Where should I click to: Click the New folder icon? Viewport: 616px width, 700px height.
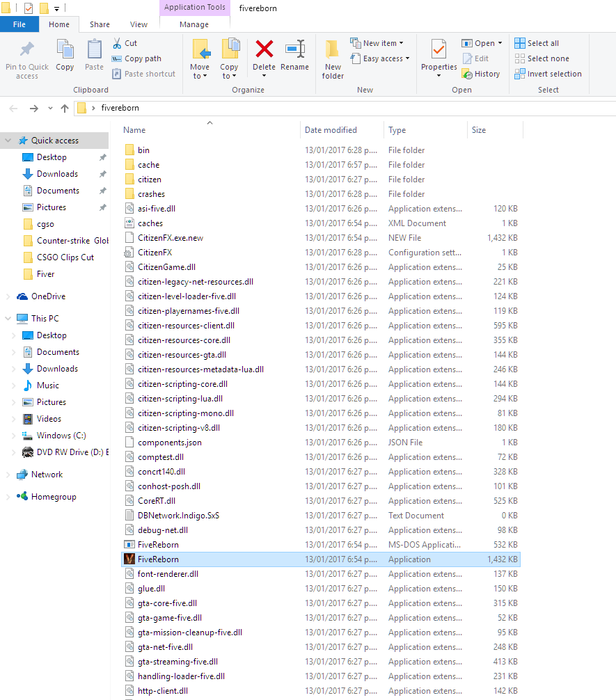333,49
